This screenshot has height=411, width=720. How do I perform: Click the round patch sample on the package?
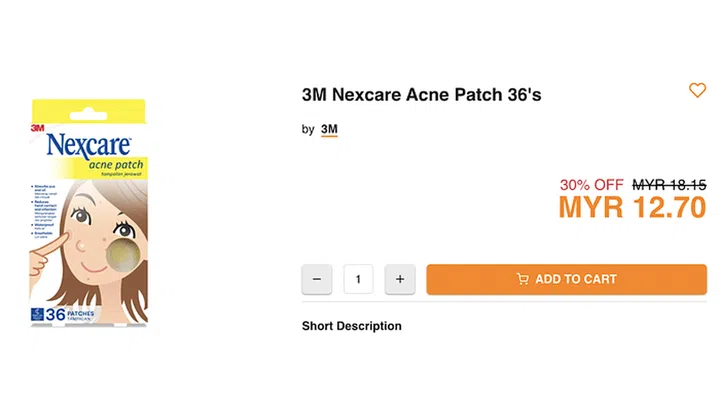click(x=123, y=256)
